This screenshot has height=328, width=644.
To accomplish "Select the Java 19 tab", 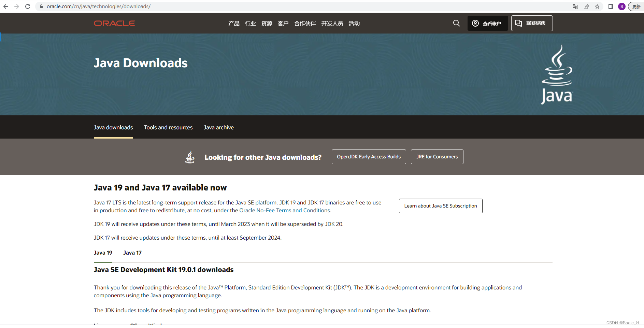I will pos(103,253).
